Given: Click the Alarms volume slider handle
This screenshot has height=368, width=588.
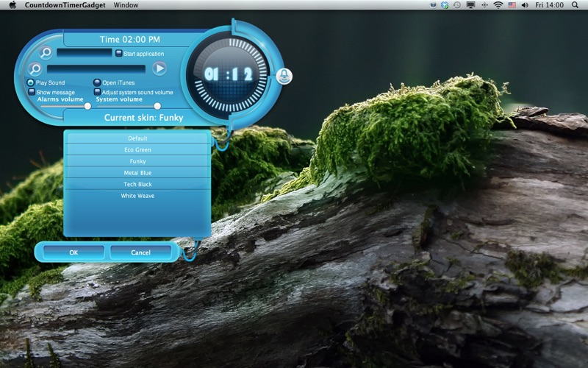Looking at the screenshot, I should click(87, 106).
